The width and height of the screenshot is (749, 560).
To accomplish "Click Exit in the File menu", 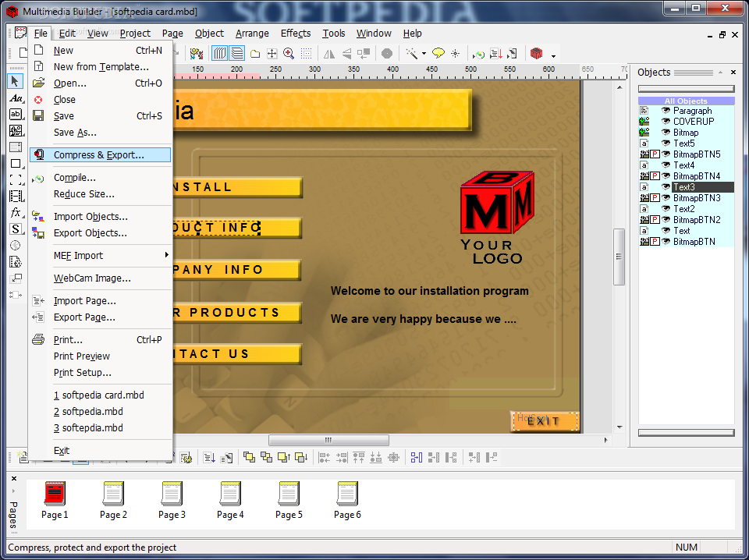I will pyautogui.click(x=101, y=450).
